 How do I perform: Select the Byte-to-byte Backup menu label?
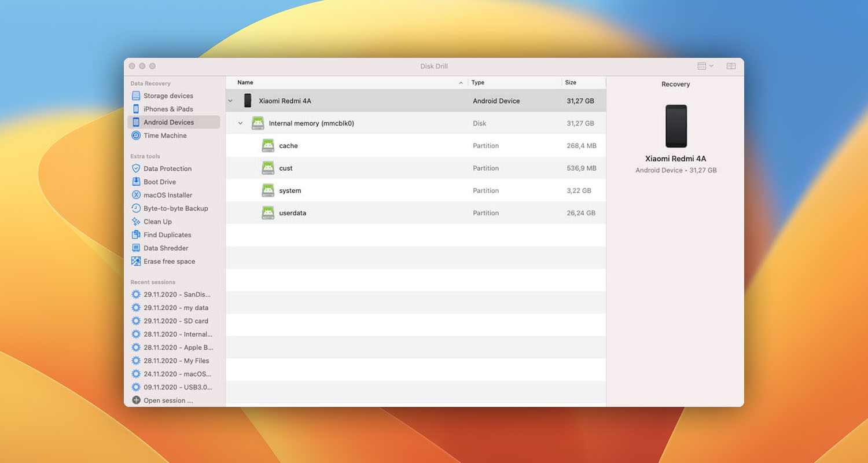coord(176,208)
